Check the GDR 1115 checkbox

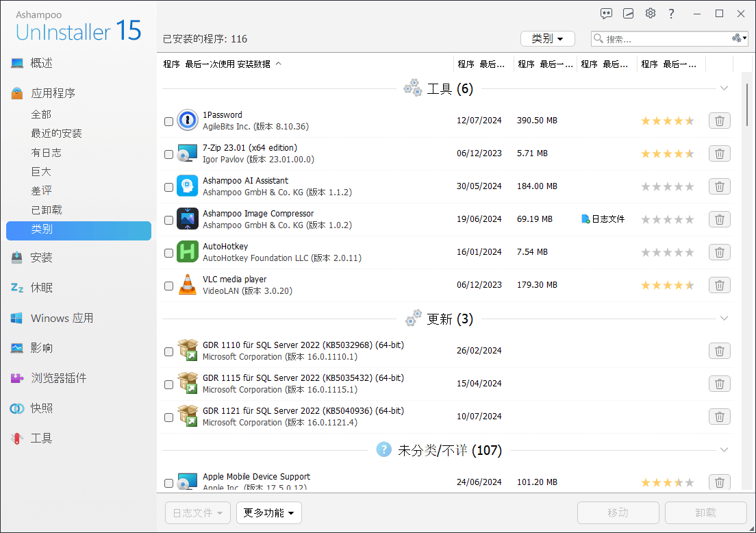[168, 384]
